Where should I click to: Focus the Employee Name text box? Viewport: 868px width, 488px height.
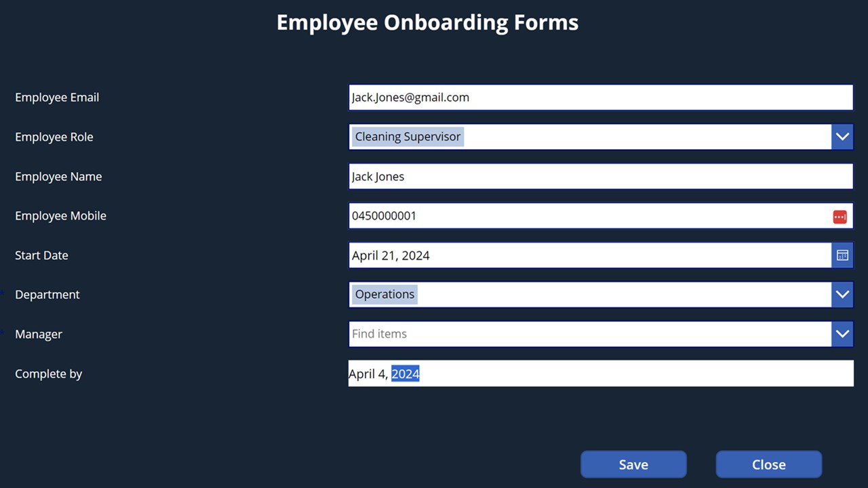(x=600, y=177)
